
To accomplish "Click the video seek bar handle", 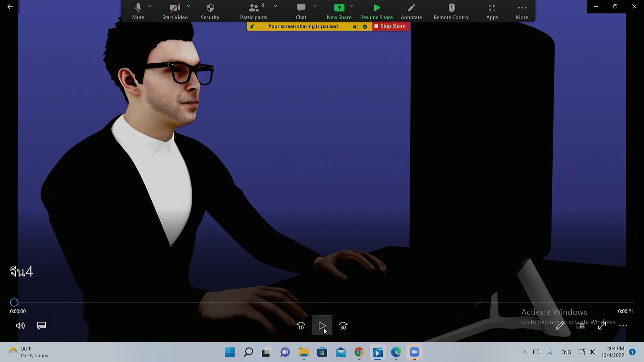I will click(x=14, y=303).
